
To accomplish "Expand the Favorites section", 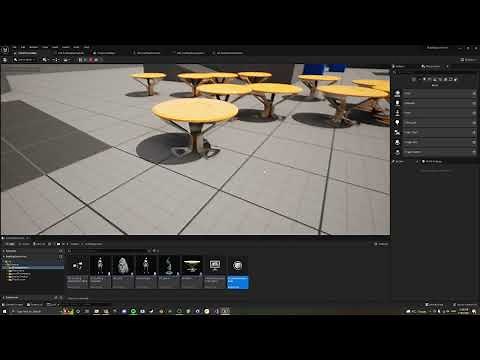I will pos(10,251).
